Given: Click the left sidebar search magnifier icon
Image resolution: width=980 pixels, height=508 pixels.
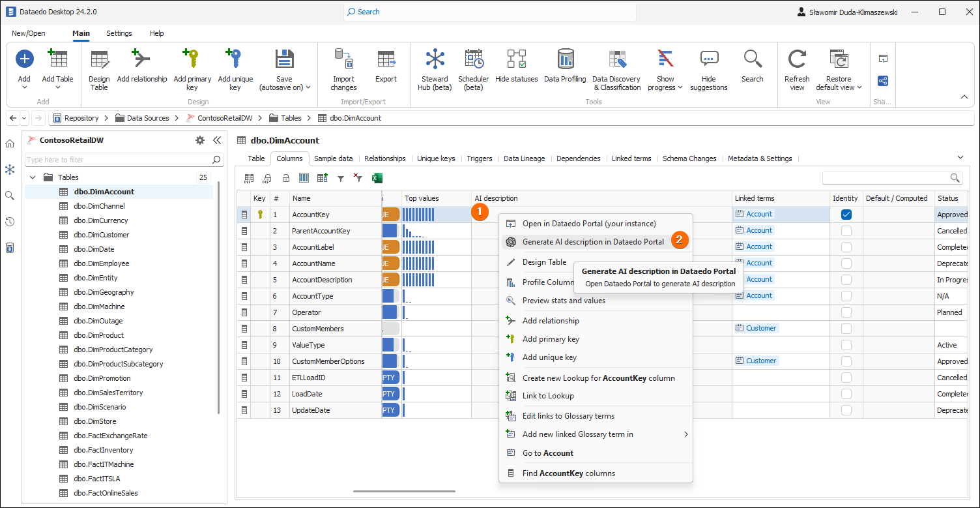Looking at the screenshot, I should pyautogui.click(x=10, y=196).
